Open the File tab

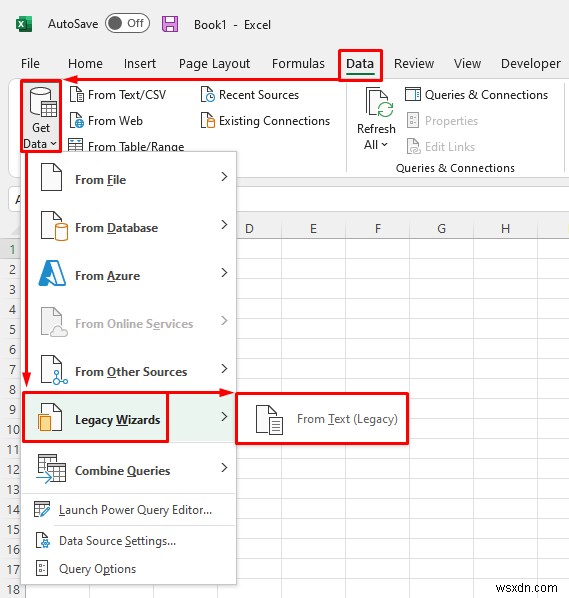(x=30, y=63)
